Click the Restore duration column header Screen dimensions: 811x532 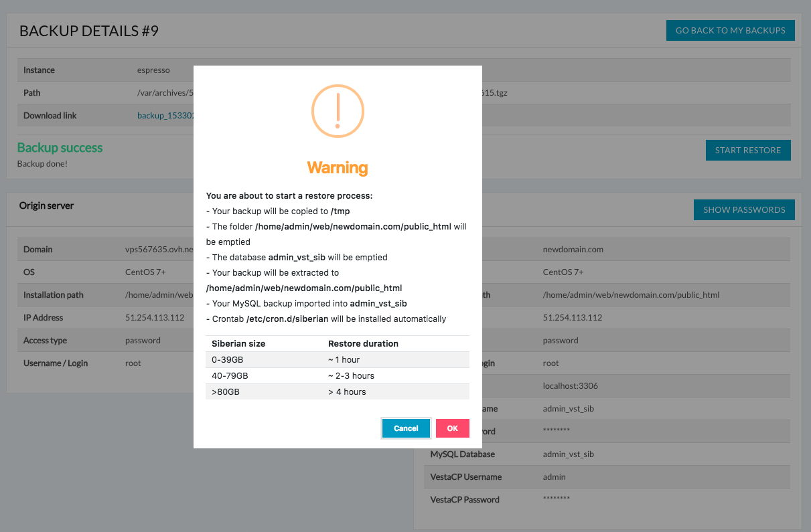point(363,344)
